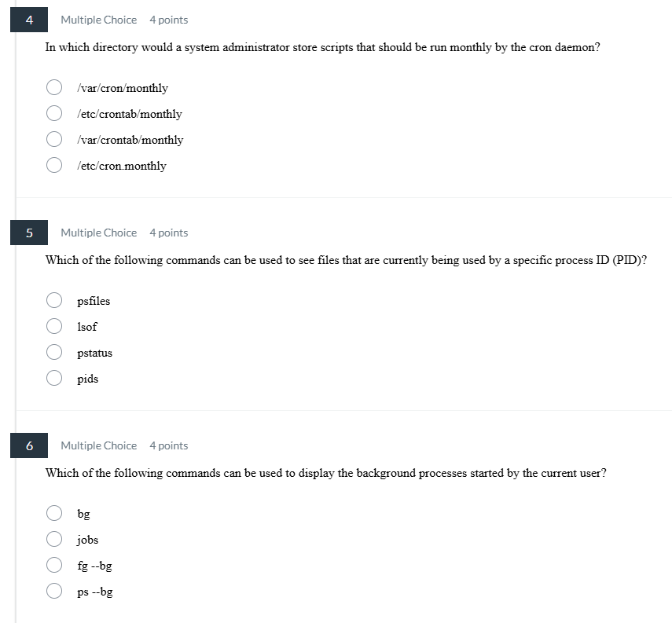Click the Multiple Choice label on question 6

pos(98,445)
